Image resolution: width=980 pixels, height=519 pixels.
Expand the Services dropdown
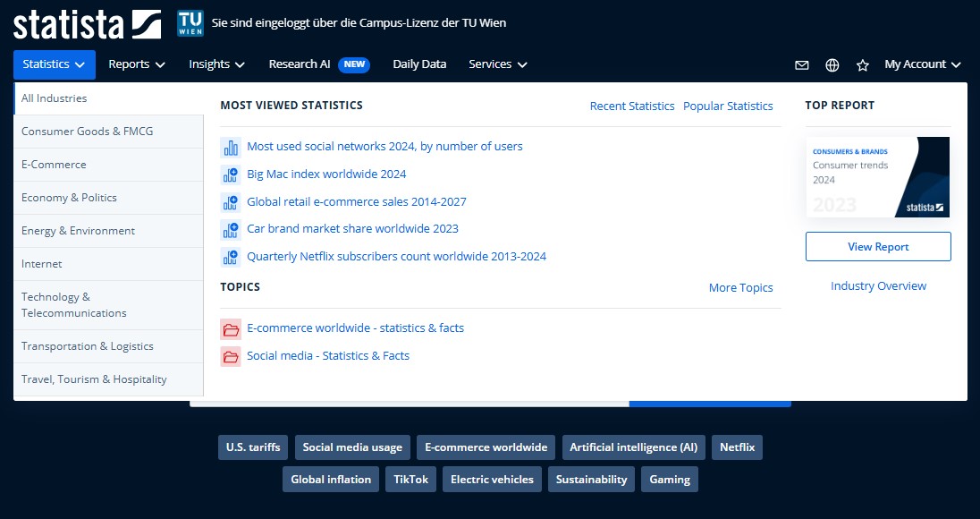(x=498, y=64)
